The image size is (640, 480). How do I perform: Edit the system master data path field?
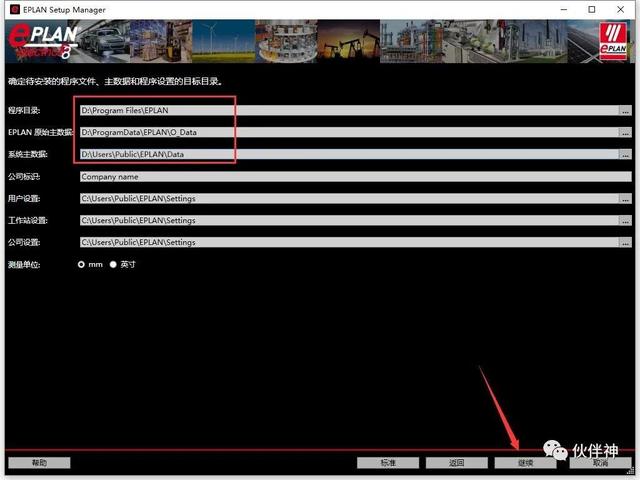pos(349,154)
